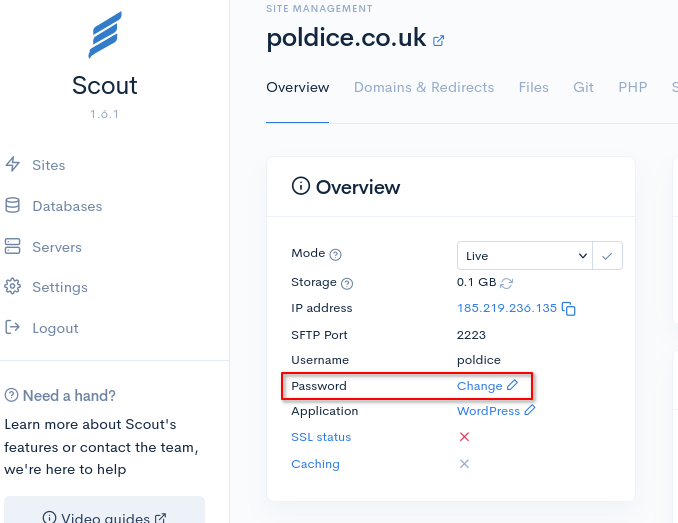
Task: Open Databases from the sidebar
Action: (x=66, y=206)
